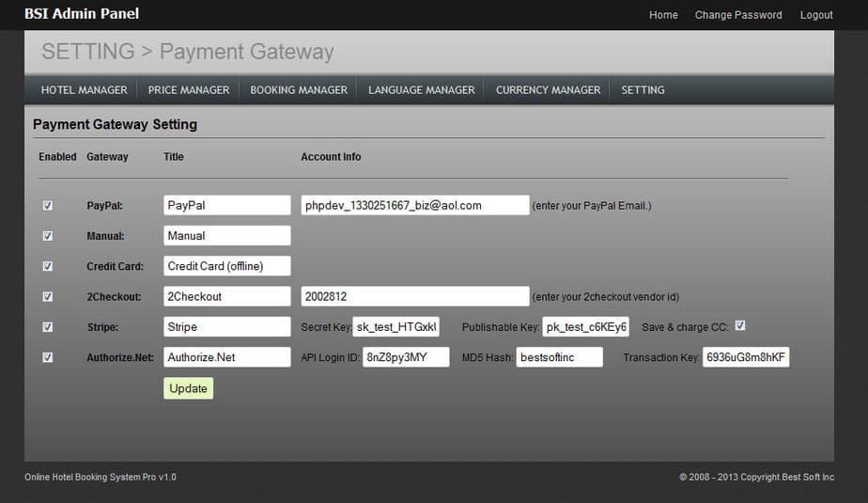The height and width of the screenshot is (503, 868).
Task: Click the 'Publishable Key:' label
Action: coord(501,327)
